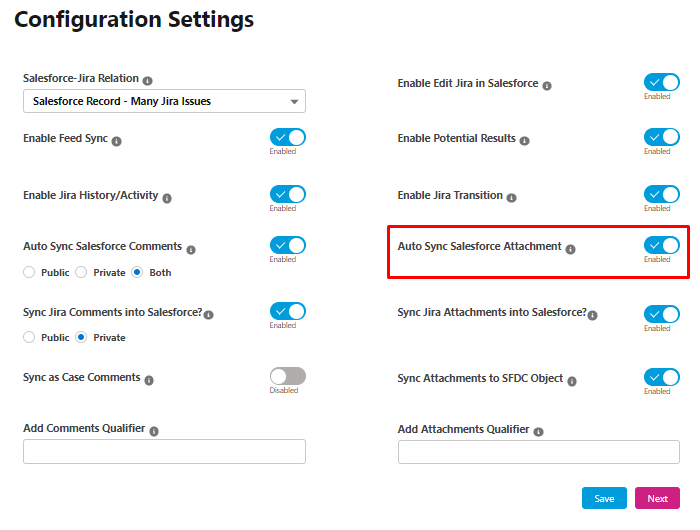Screen dimensions: 700x530
Task: Choose Public option under Sync Jira Comments
Action: click(x=29, y=337)
